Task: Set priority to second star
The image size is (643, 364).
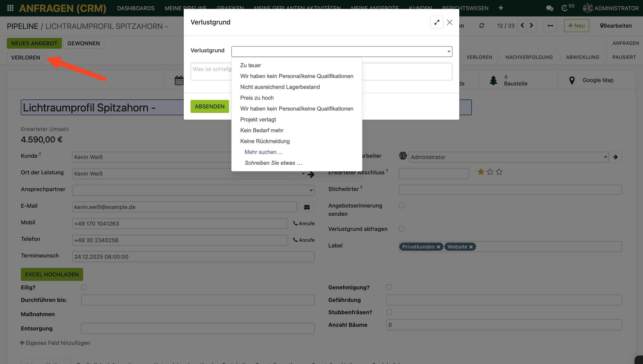Action: pyautogui.click(x=490, y=172)
